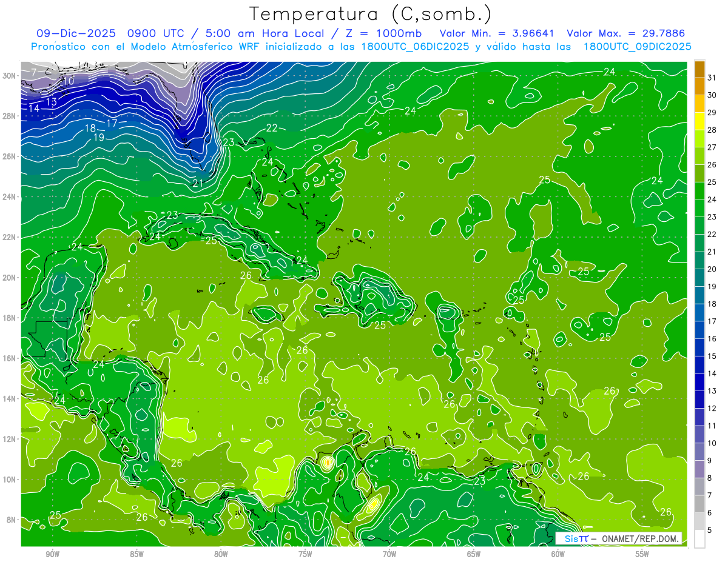The height and width of the screenshot is (562, 728).
Task: Click the "26N" latitude axis label
Action: pyautogui.click(x=10, y=156)
